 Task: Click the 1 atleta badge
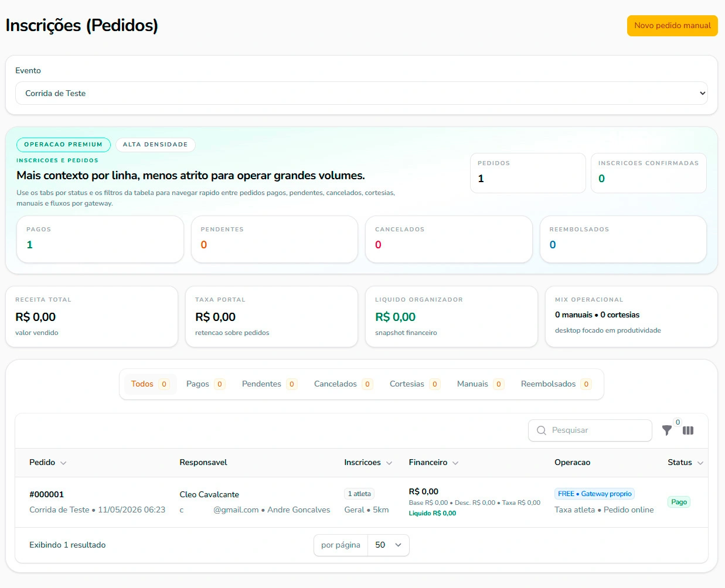(359, 494)
